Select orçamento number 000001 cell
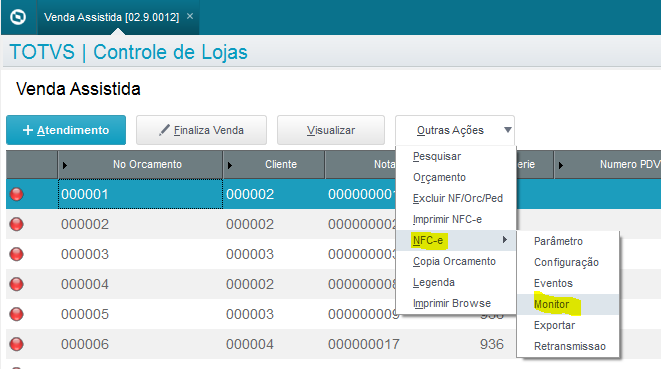The height and width of the screenshot is (369, 661). [x=140, y=194]
